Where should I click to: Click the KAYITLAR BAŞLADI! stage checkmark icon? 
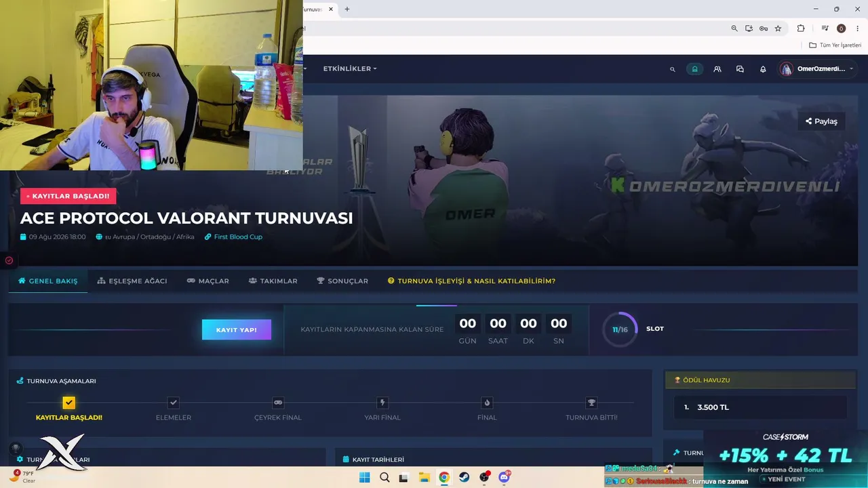pyautogui.click(x=68, y=403)
